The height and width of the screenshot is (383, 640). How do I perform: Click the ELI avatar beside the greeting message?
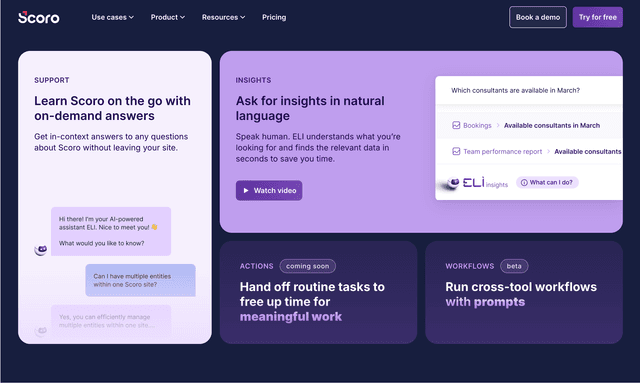coord(40,249)
